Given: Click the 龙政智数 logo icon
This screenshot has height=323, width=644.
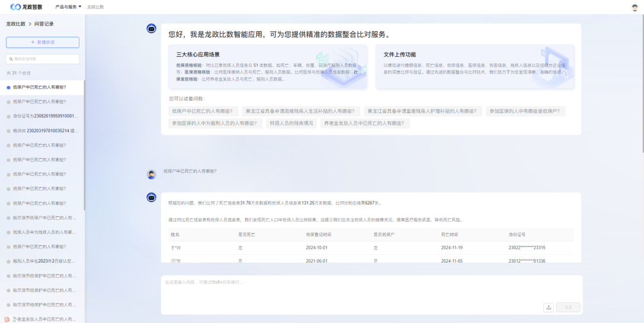Looking at the screenshot, I should pyautogui.click(x=15, y=7).
